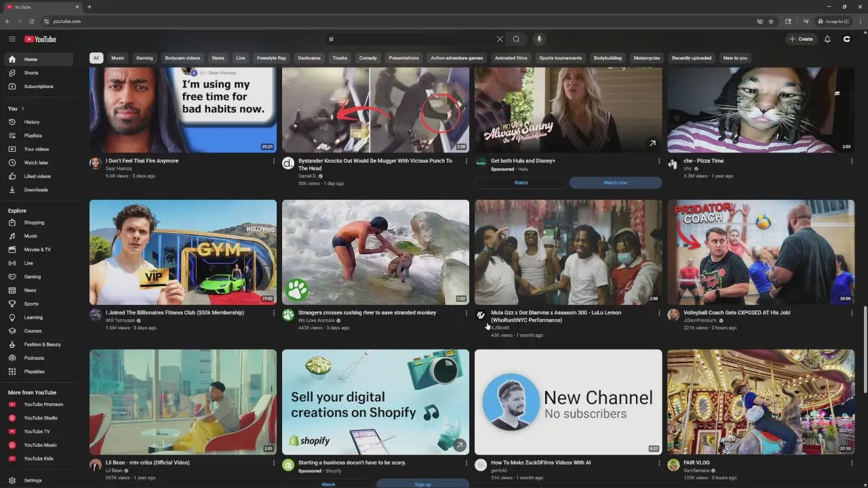Viewport: 868px width, 488px height.
Task: Select the Music filter chip
Action: [118, 58]
